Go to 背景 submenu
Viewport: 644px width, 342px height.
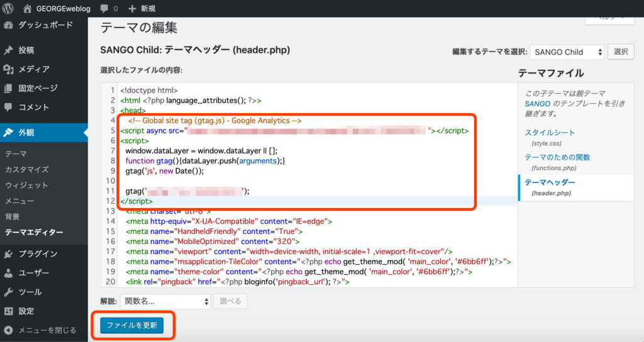13,217
